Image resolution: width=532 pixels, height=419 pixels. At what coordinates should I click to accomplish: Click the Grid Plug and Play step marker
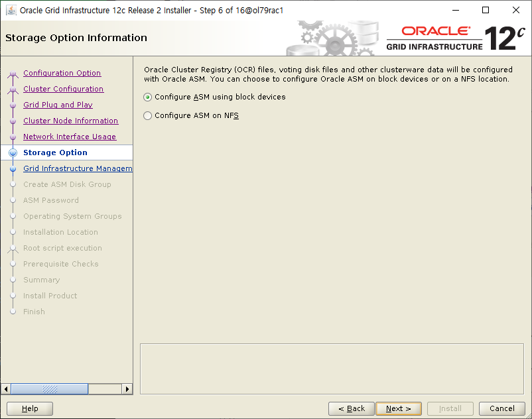point(13,105)
